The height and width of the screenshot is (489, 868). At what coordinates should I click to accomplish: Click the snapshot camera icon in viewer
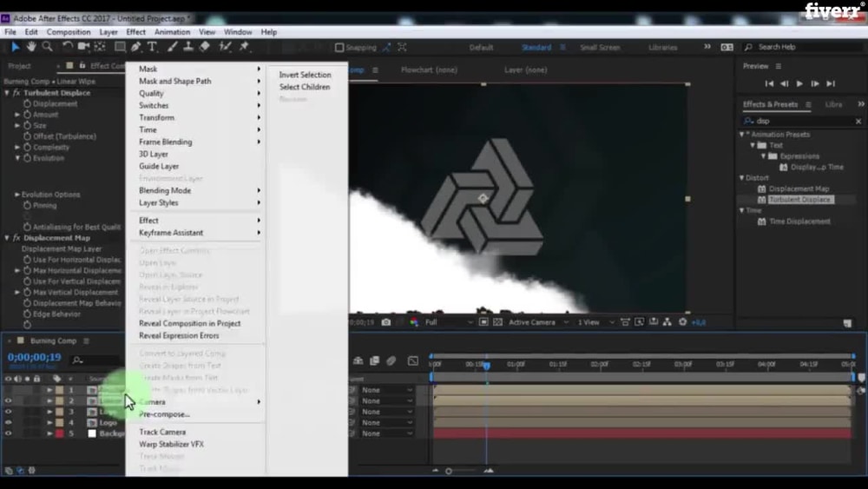pyautogui.click(x=386, y=322)
